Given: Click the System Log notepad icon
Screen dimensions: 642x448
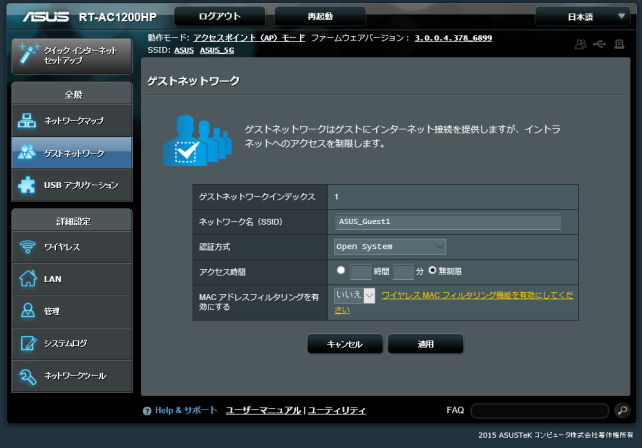Looking at the screenshot, I should click(x=28, y=343).
